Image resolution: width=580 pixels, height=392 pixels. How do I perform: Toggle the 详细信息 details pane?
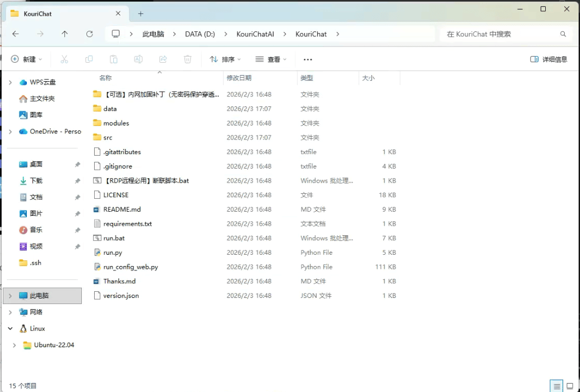549,59
